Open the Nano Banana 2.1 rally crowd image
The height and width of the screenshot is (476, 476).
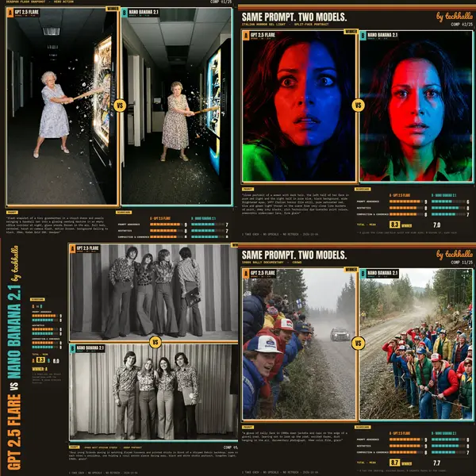coord(416,344)
